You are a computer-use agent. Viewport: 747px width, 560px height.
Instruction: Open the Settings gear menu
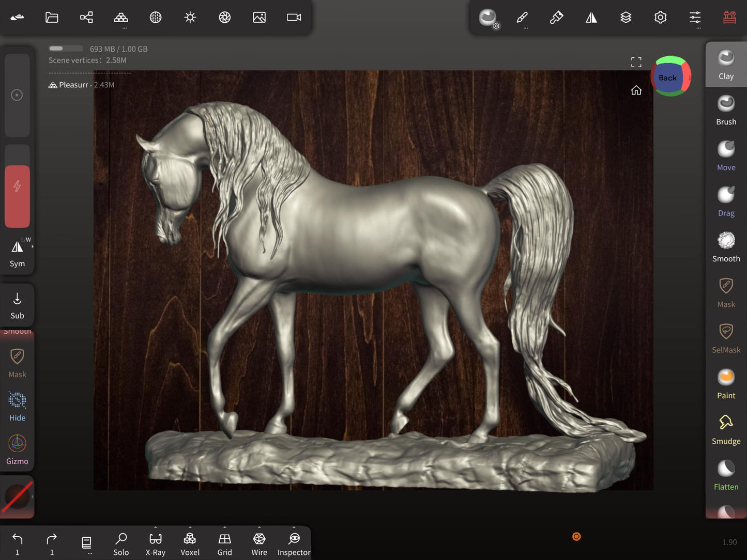660,17
